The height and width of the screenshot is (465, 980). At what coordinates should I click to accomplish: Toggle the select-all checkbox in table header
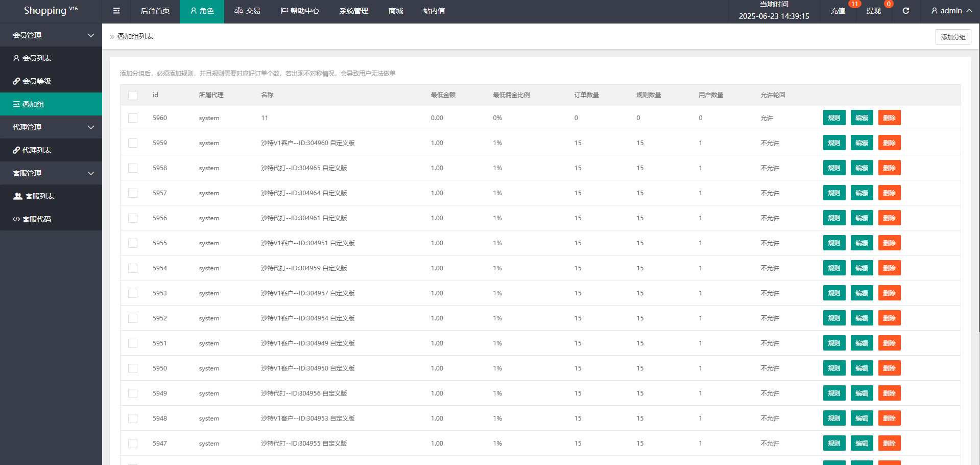(x=133, y=95)
